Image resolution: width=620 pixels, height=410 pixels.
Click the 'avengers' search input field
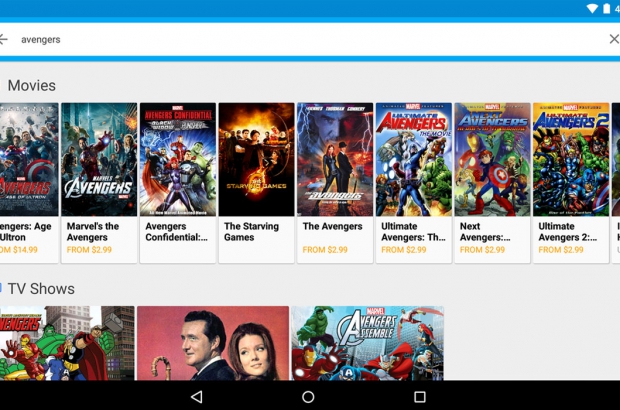[300, 39]
